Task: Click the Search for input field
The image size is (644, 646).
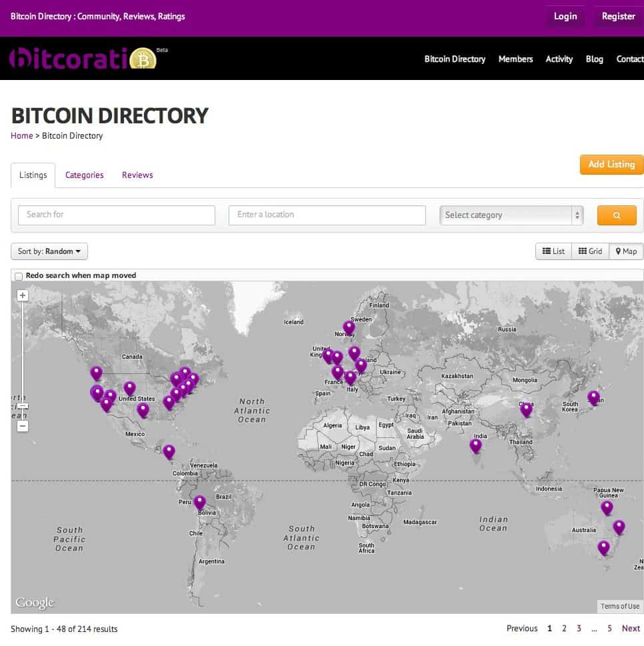Action: (117, 215)
